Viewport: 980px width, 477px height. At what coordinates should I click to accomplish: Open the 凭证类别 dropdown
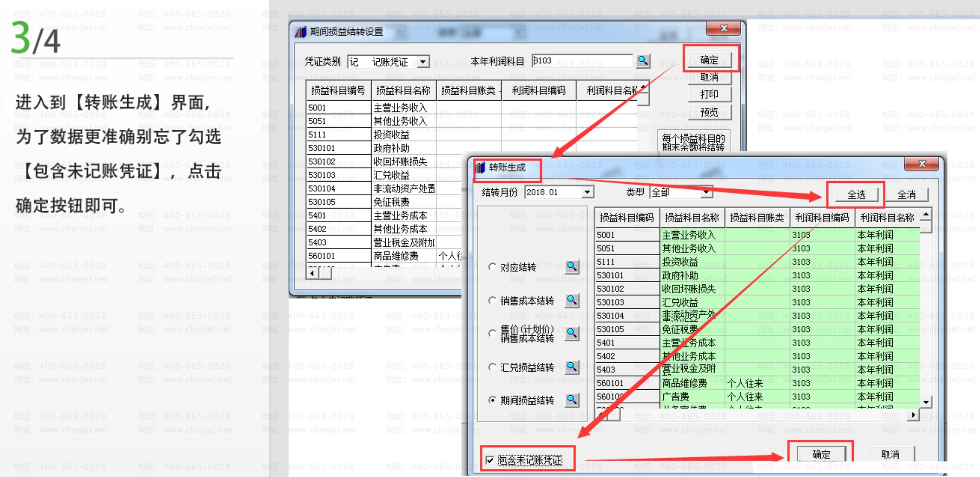click(423, 61)
